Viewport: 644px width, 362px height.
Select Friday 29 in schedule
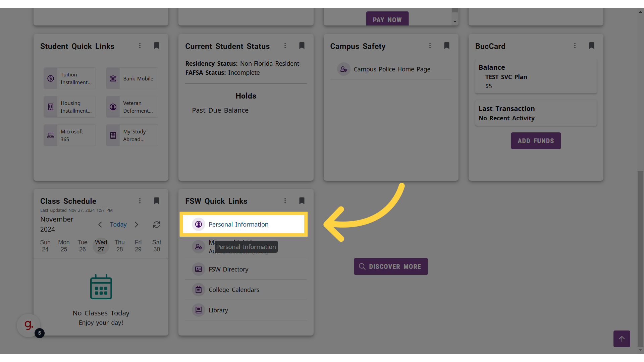point(138,246)
